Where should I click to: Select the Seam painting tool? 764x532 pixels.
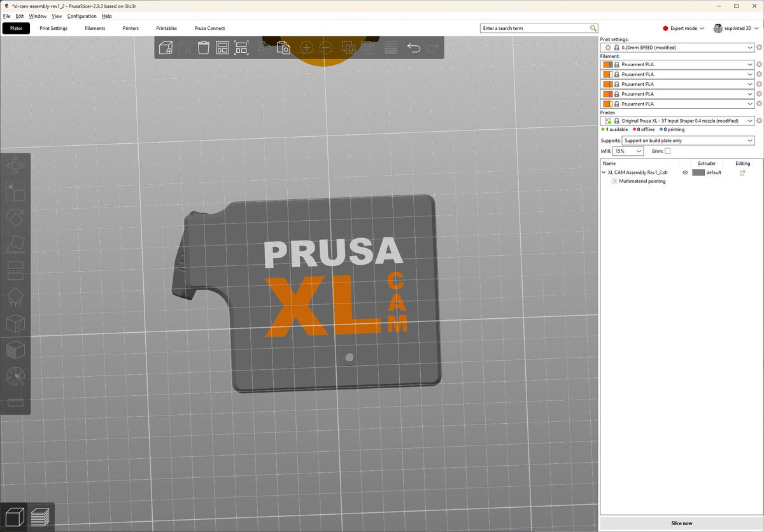point(15,323)
